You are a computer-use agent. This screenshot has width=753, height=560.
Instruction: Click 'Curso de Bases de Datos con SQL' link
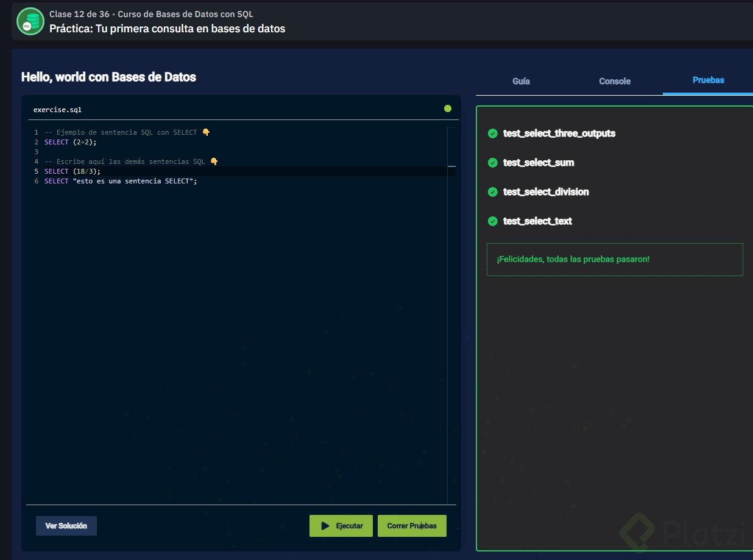click(x=185, y=14)
